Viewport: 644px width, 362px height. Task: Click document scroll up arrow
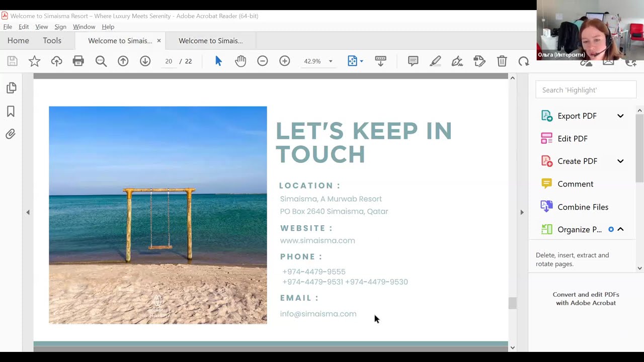pos(512,78)
